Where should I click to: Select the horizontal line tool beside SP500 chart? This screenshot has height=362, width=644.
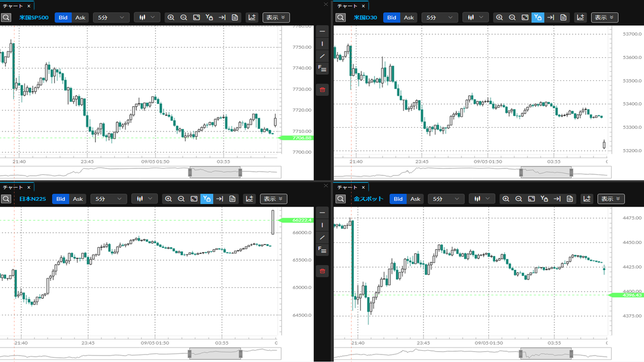pos(323,32)
